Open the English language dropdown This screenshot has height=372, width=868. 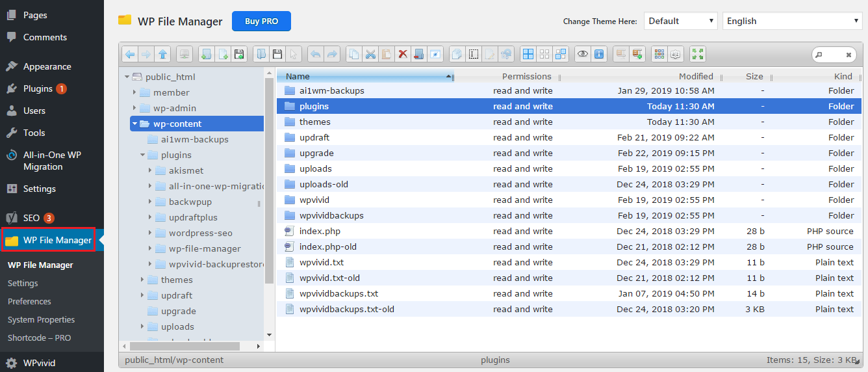click(x=792, y=21)
